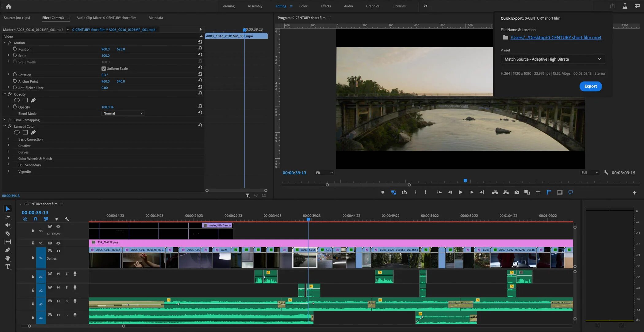
Task: Toggle visibility of V2 track eye icon
Action: click(59, 243)
